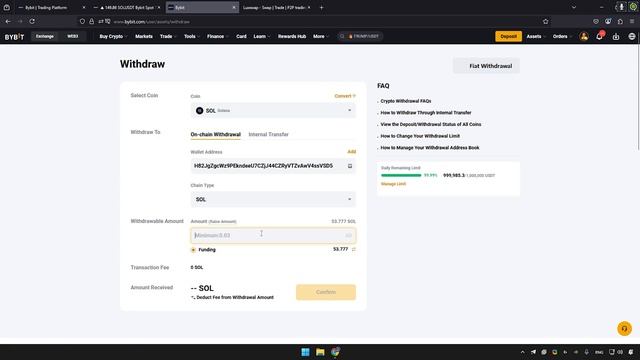Viewport: 640px width, 360px height.
Task: Open Crypto Withdrawal FAQs link
Action: pos(406,101)
